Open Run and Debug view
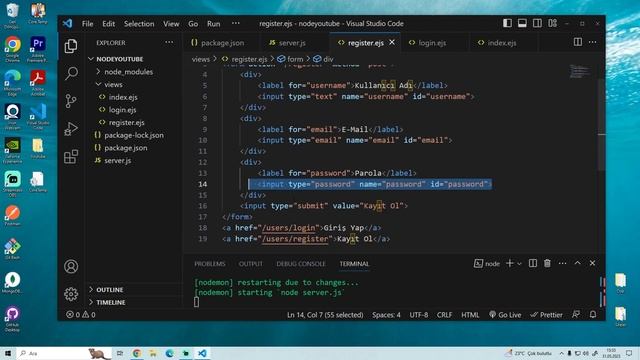 (71, 129)
